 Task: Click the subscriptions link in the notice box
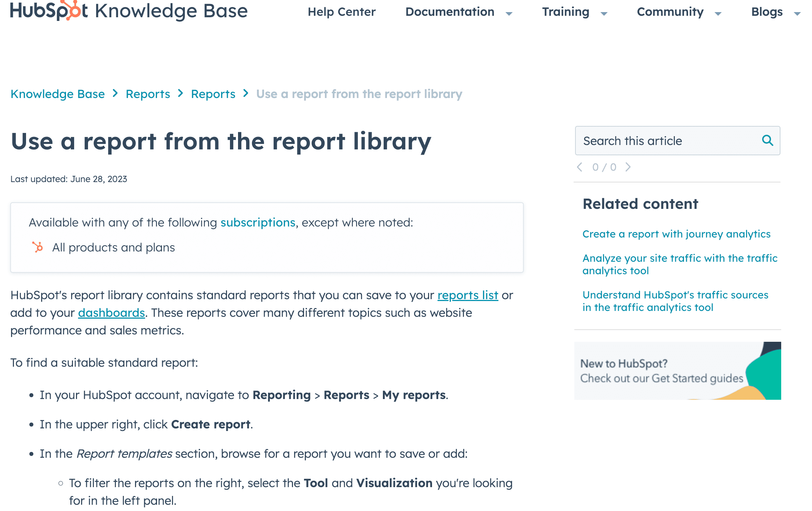258,222
